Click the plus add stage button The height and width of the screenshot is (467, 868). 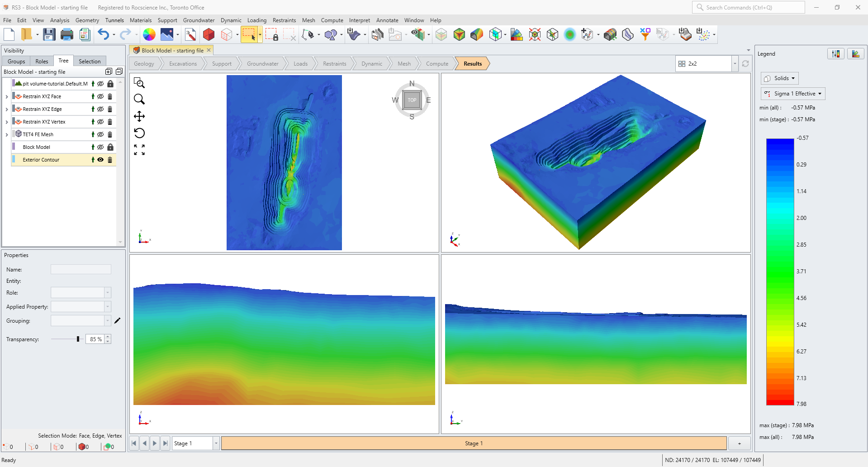740,443
